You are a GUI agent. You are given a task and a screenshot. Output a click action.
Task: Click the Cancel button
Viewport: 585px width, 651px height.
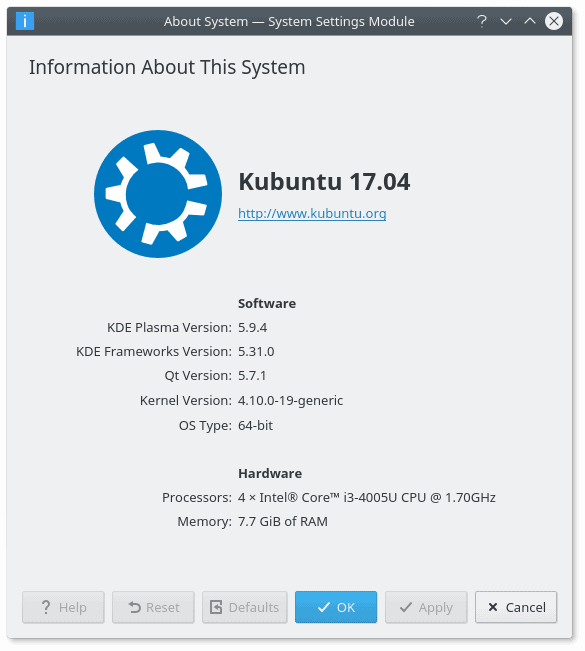coord(516,607)
